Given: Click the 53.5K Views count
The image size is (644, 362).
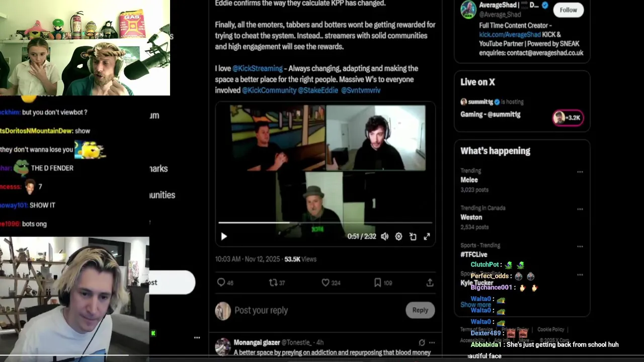Looking at the screenshot, I should (x=300, y=259).
